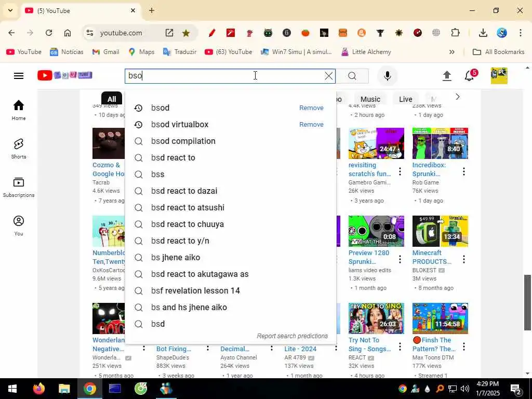Open site information icon in address bar
Image resolution: width=532 pixels, height=399 pixels.
tap(90, 33)
